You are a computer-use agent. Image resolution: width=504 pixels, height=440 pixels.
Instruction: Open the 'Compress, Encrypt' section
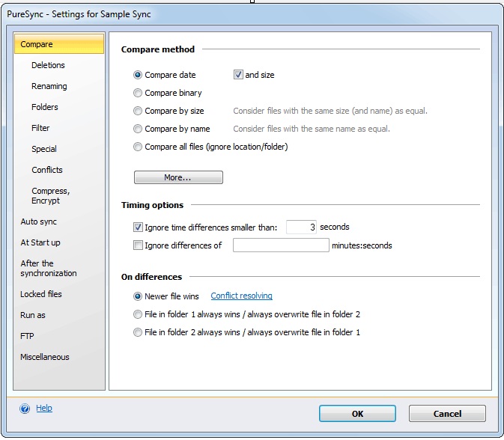[x=50, y=195]
